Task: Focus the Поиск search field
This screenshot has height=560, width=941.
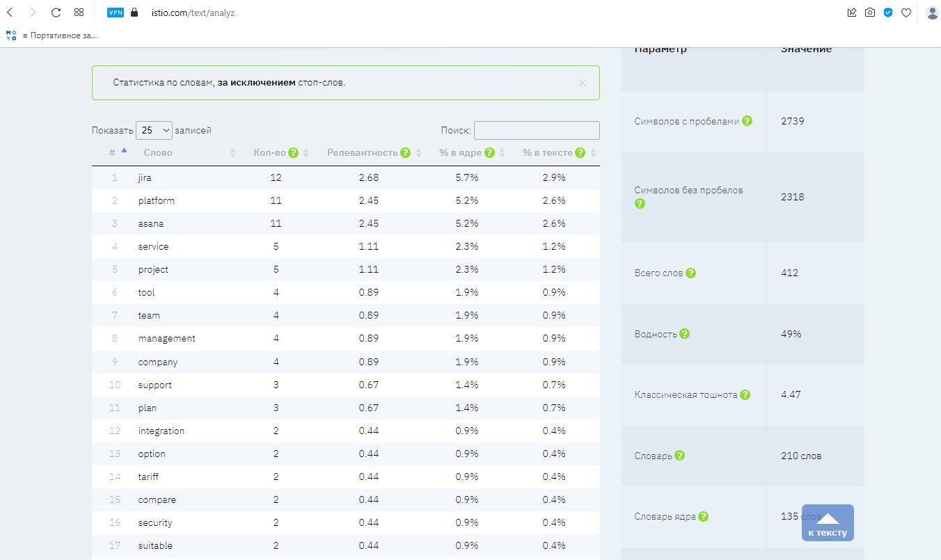Action: click(537, 130)
